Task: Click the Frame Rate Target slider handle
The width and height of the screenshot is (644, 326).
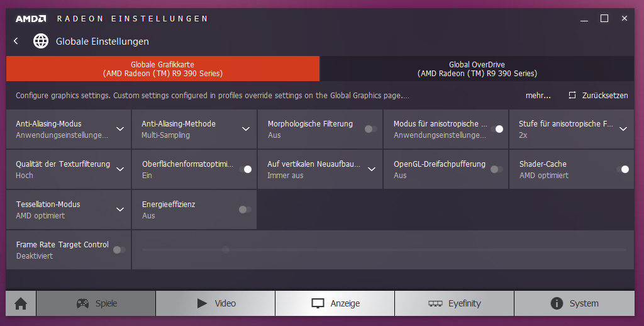Action: click(226, 250)
